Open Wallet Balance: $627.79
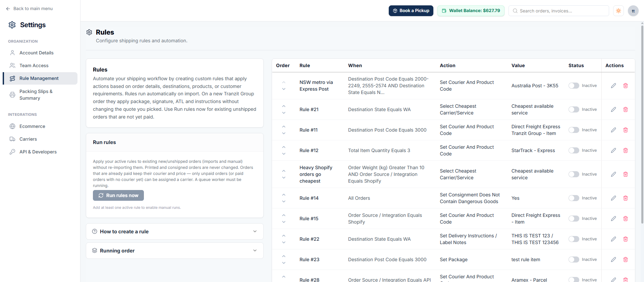 pyautogui.click(x=471, y=11)
